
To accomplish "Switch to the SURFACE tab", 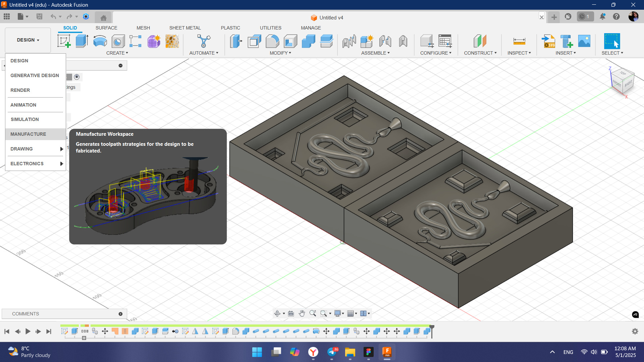I will [x=106, y=28].
